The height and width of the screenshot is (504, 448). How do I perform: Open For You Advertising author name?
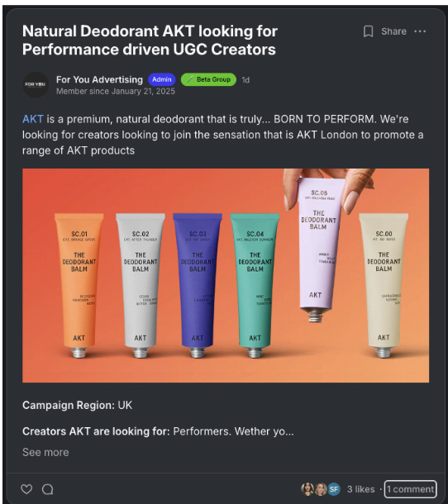click(99, 79)
